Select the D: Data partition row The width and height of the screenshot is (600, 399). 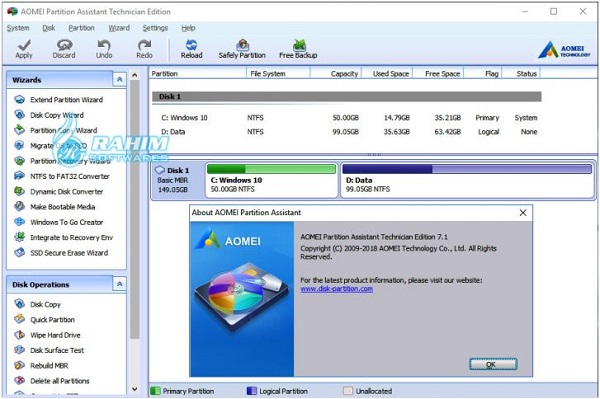point(347,132)
